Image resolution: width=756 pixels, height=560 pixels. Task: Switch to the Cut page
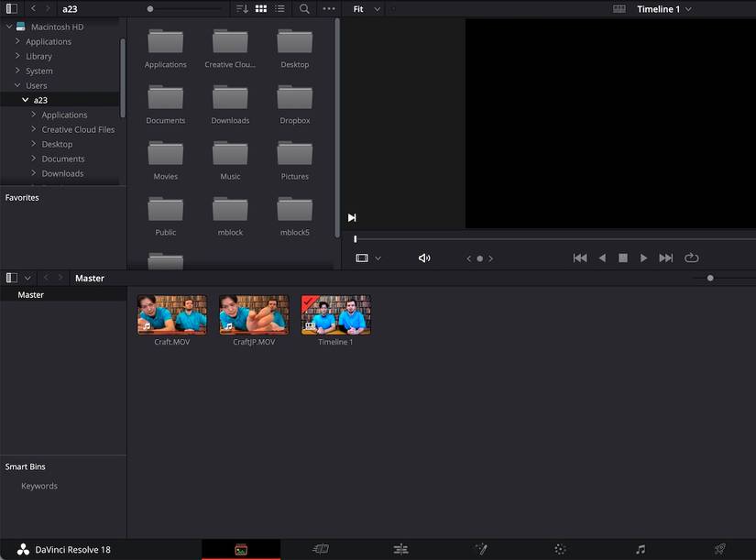[x=321, y=549]
